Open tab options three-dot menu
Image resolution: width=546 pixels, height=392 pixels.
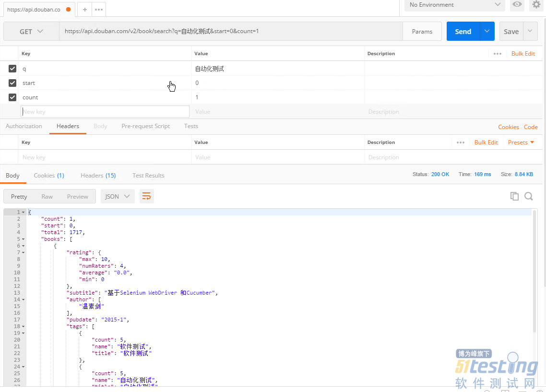[99, 10]
